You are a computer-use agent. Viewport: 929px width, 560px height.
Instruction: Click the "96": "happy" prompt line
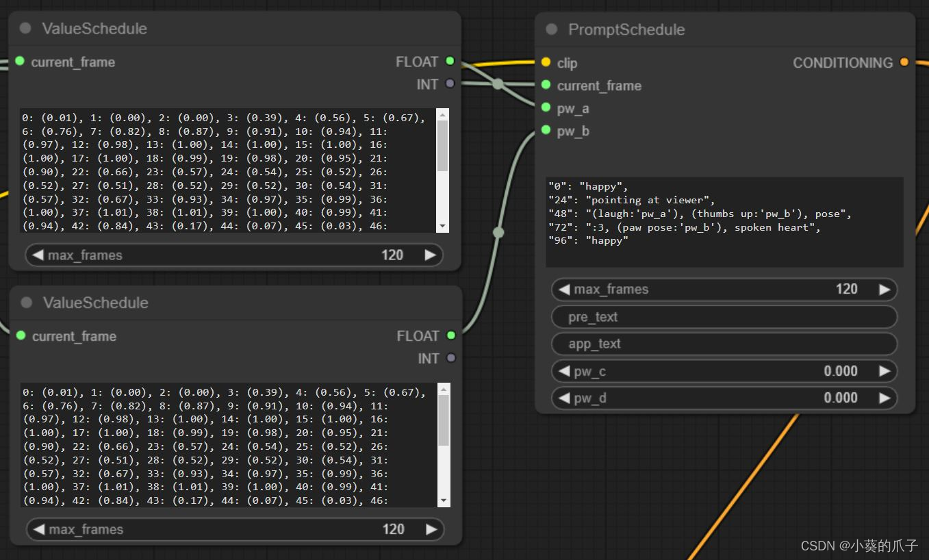pyautogui.click(x=588, y=241)
